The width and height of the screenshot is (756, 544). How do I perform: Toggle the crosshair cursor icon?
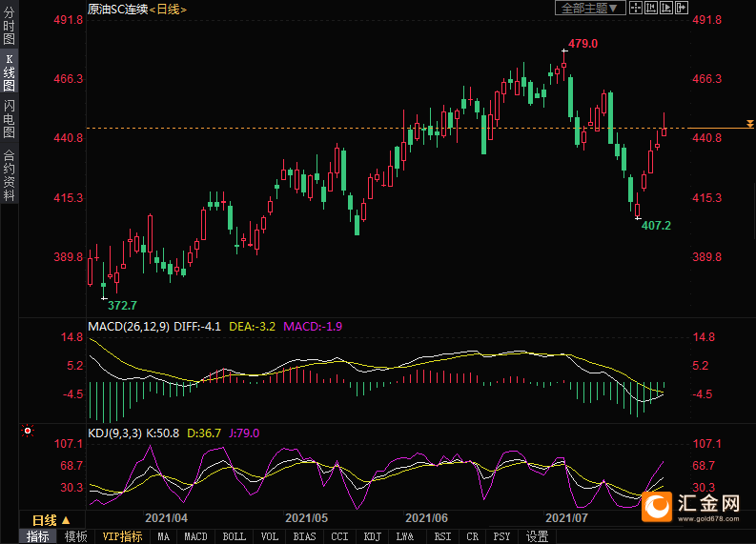[x=636, y=8]
